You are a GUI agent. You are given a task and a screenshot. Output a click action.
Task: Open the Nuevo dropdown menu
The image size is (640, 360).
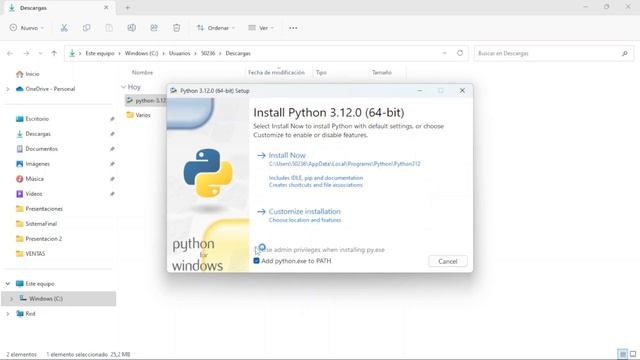click(27, 28)
